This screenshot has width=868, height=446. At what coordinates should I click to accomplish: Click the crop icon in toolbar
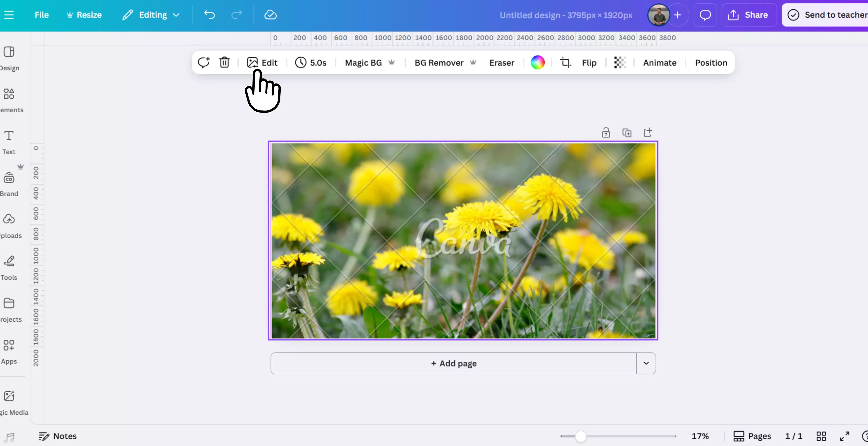(x=565, y=63)
